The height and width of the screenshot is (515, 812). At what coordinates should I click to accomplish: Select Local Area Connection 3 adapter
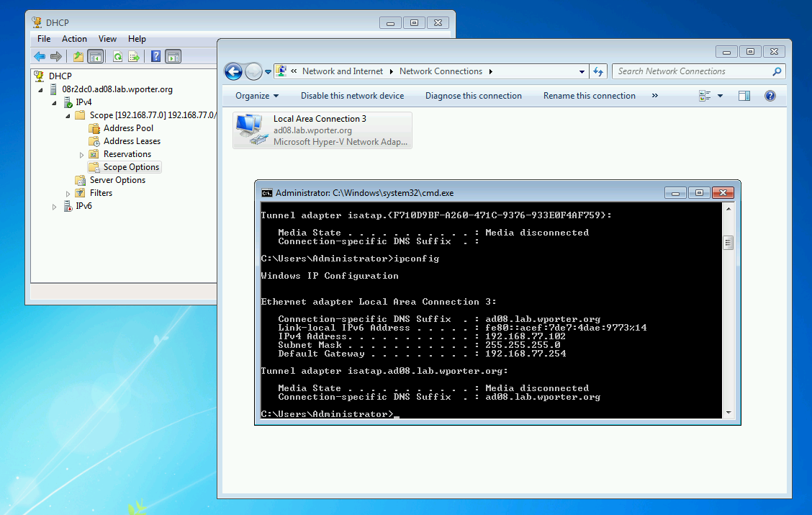click(322, 130)
